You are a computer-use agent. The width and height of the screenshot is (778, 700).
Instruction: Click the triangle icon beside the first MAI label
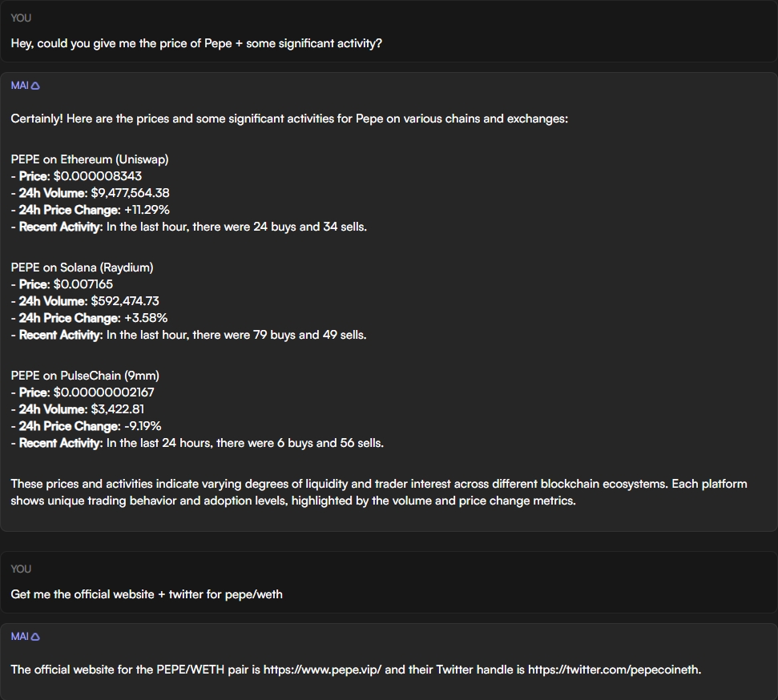click(35, 86)
